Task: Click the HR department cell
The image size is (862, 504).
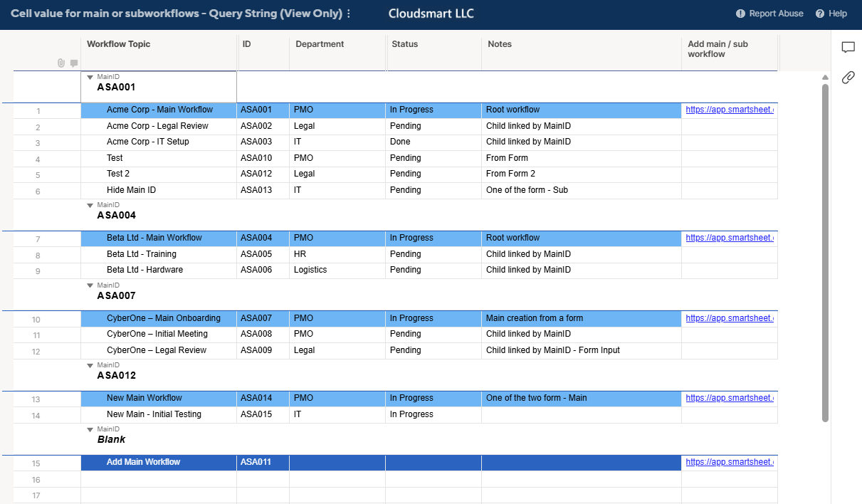Action: pyautogui.click(x=337, y=254)
